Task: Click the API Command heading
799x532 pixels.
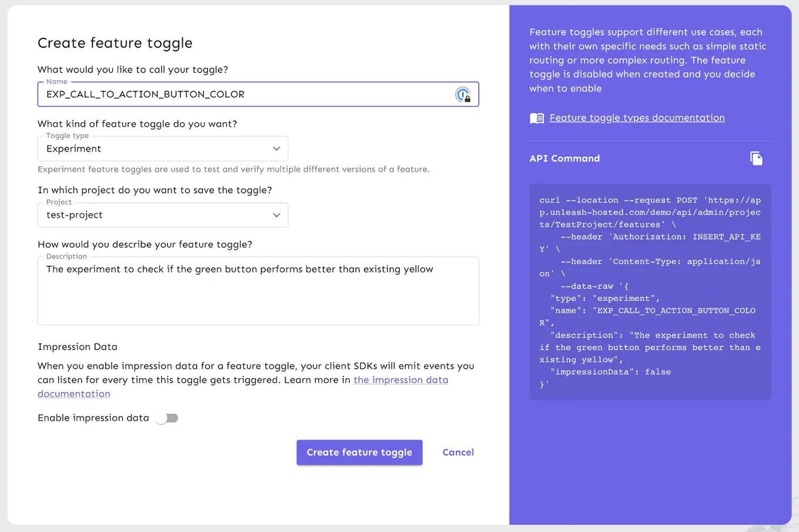Action: pos(565,158)
